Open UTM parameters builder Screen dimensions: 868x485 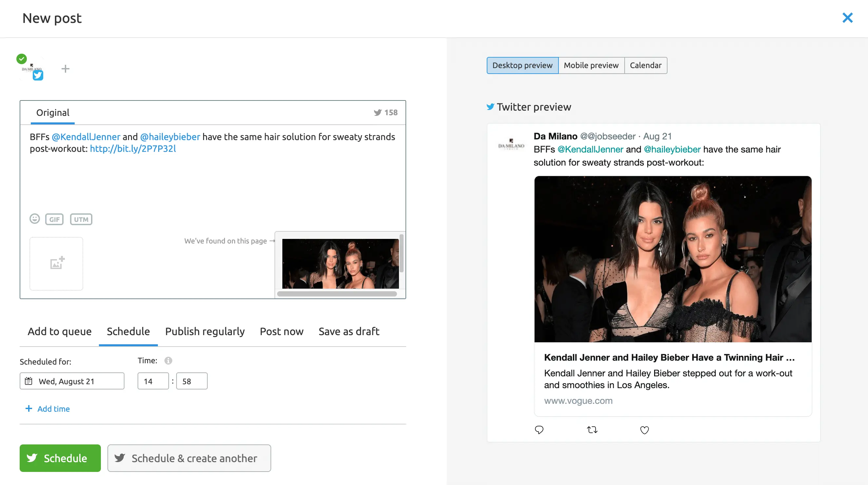point(81,219)
